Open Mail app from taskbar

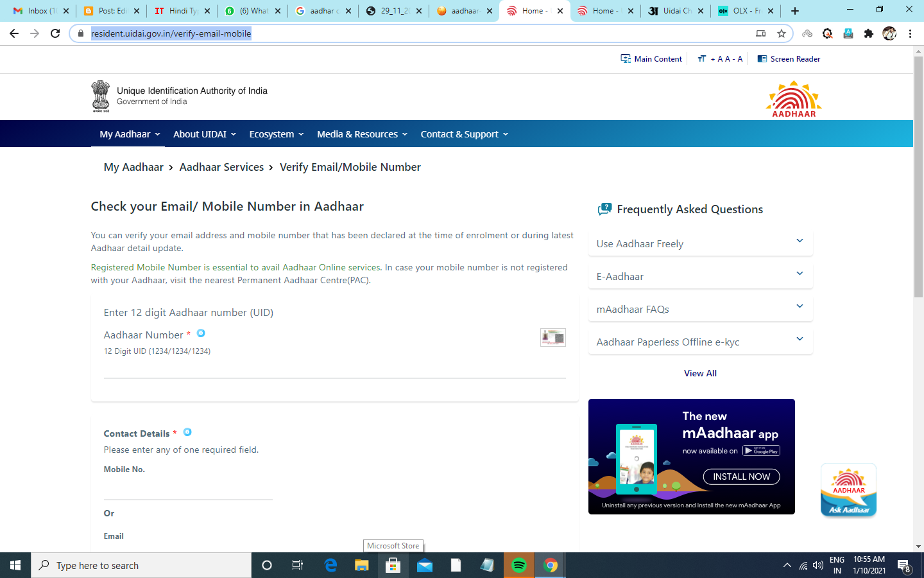[x=424, y=565]
